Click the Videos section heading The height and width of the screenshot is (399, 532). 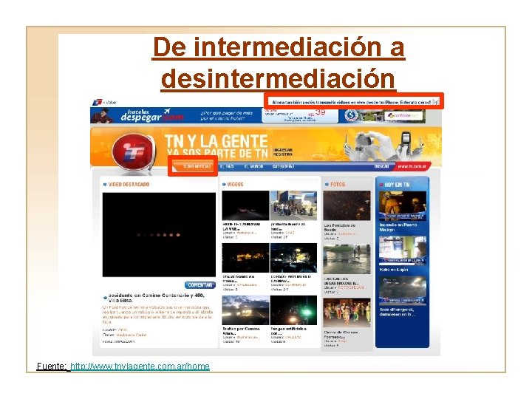(x=235, y=184)
